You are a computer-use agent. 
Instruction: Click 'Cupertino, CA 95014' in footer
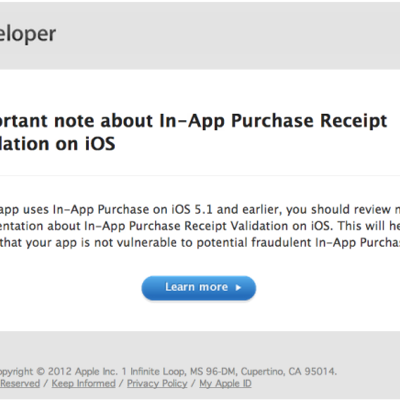[x=289, y=371]
